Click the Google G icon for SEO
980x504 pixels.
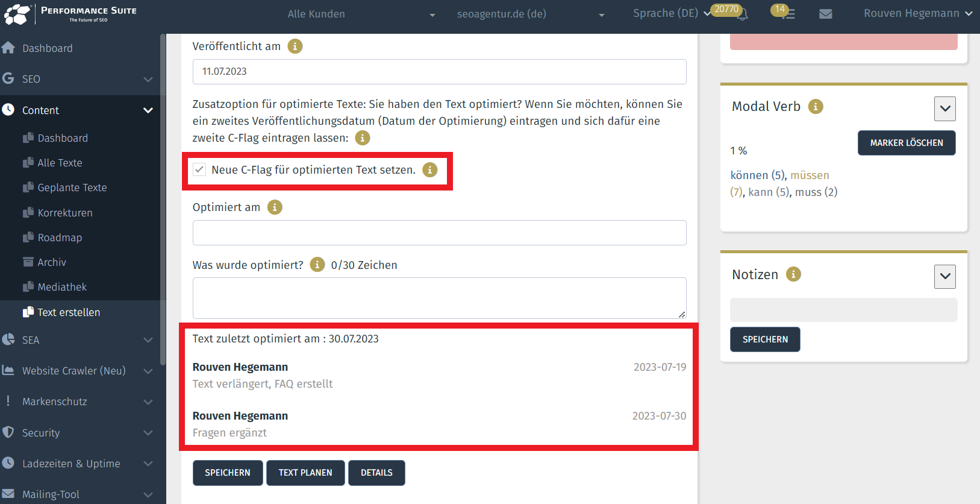(x=8, y=78)
